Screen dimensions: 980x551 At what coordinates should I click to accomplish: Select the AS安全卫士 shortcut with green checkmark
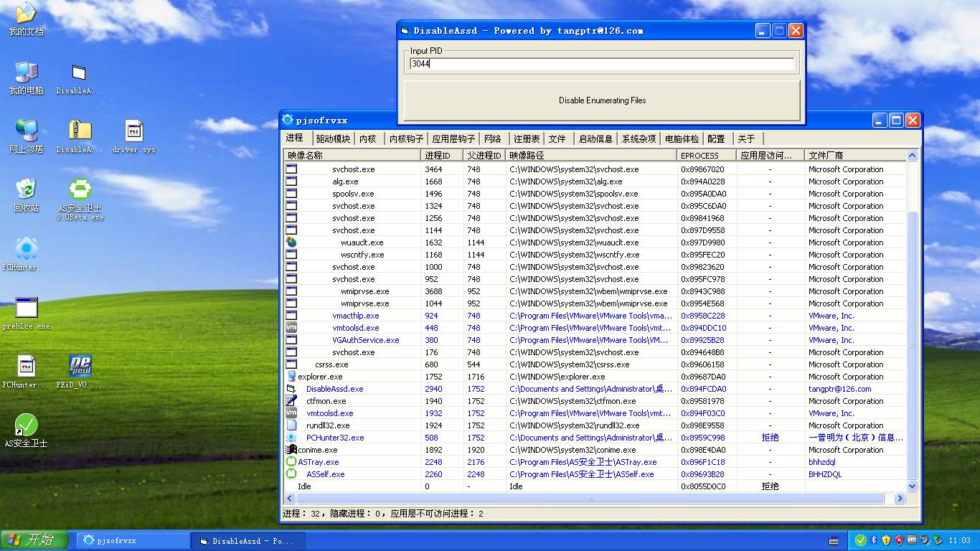[x=26, y=425]
